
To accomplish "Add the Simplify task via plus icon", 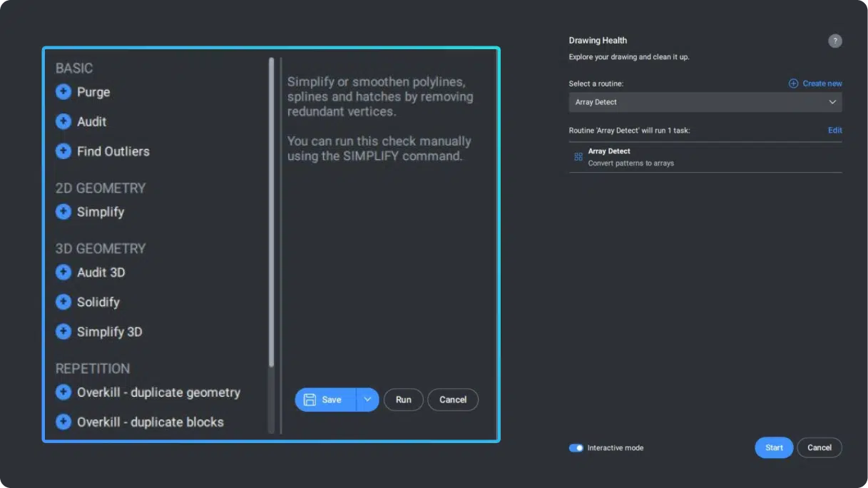I will pos(63,212).
